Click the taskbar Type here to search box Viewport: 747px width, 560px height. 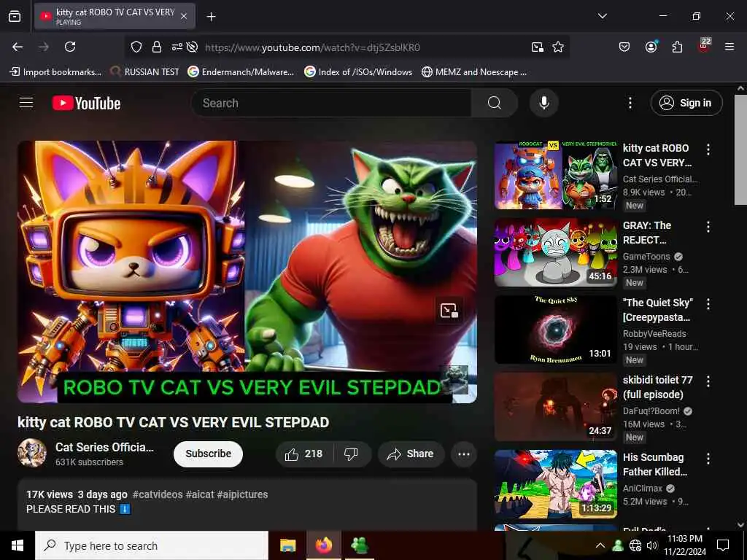point(152,545)
